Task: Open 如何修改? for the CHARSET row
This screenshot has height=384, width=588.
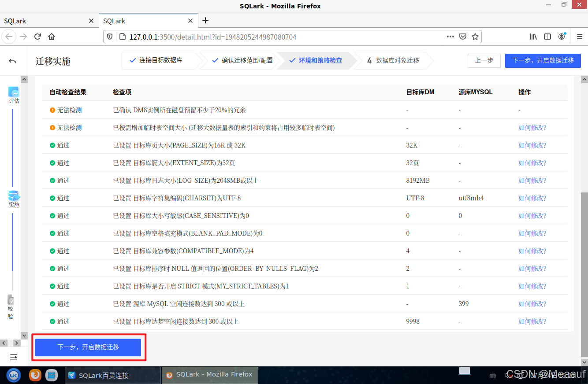Action: pyautogui.click(x=532, y=198)
